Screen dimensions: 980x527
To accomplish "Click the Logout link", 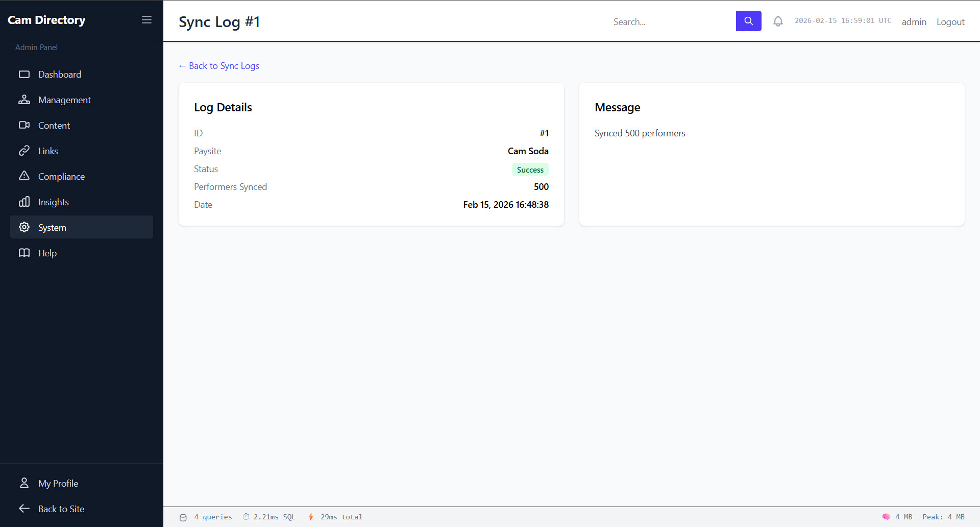I will tap(950, 22).
